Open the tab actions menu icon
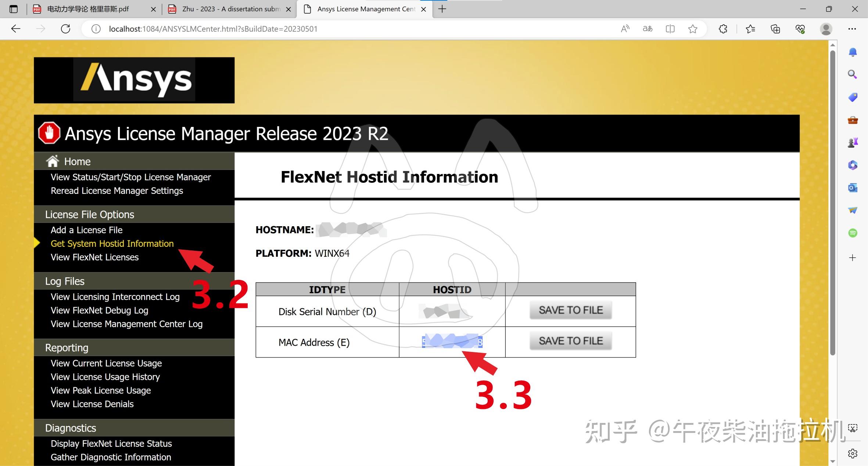 coord(14,9)
